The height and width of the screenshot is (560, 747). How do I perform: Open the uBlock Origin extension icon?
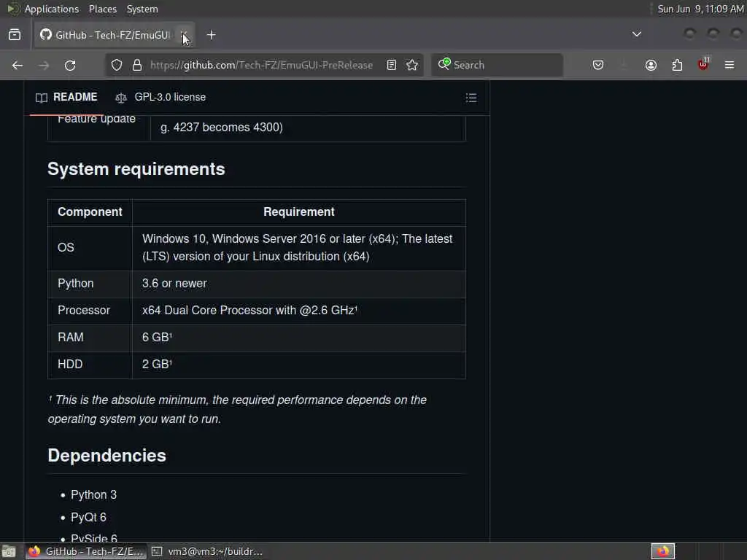(703, 64)
